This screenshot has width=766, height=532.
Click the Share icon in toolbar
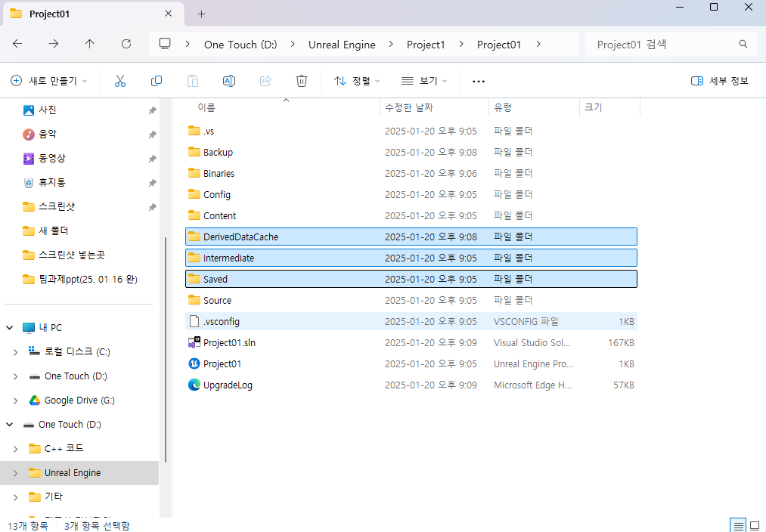click(x=265, y=81)
